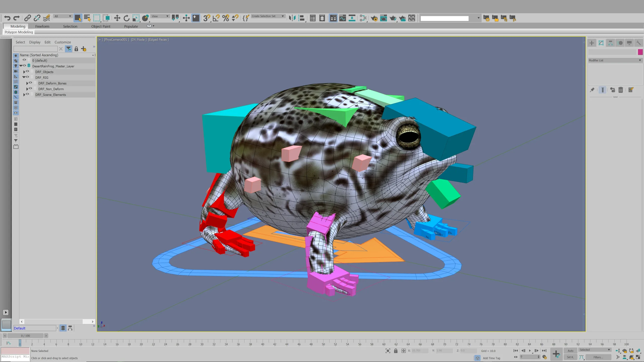Click the Redo arrow icon

tap(17, 18)
